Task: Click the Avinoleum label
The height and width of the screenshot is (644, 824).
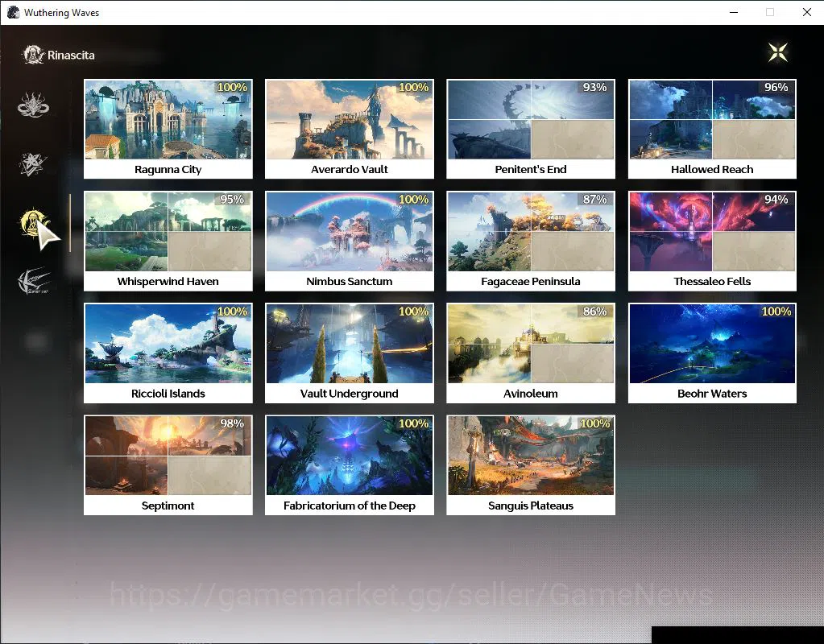Action: click(531, 394)
